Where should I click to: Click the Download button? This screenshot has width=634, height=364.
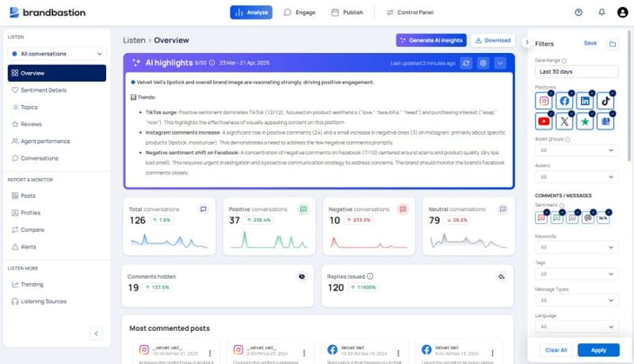tap(493, 40)
